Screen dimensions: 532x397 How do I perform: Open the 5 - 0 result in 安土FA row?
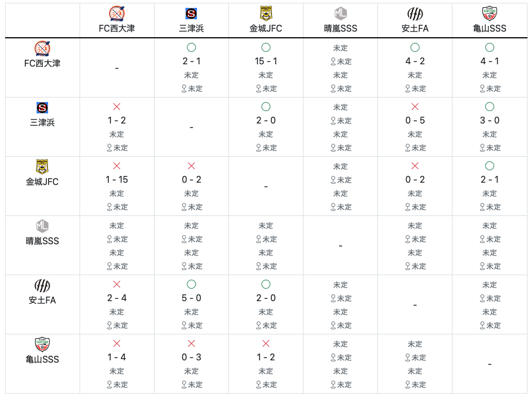pos(191,298)
